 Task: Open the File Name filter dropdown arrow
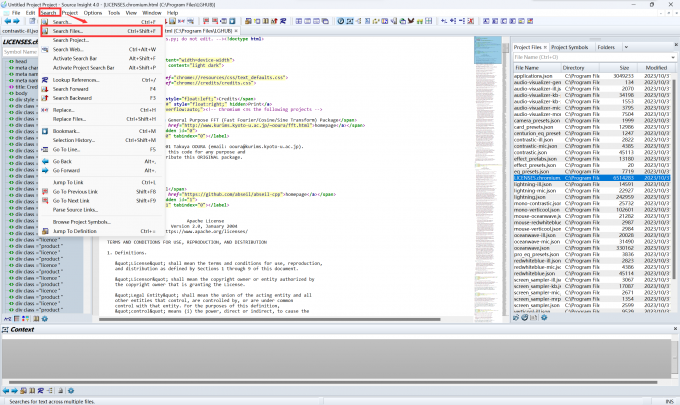(x=673, y=57)
